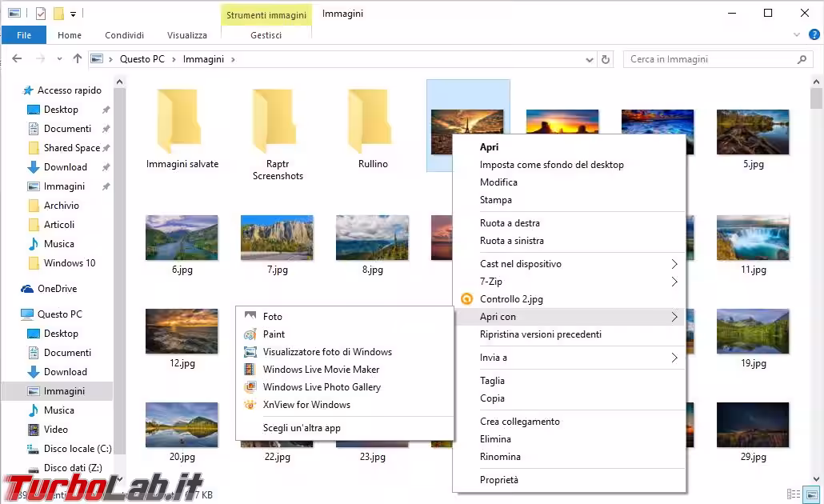Image resolution: width=824 pixels, height=504 pixels.
Task: Choose Foto app in Apri con submenu
Action: (272, 317)
